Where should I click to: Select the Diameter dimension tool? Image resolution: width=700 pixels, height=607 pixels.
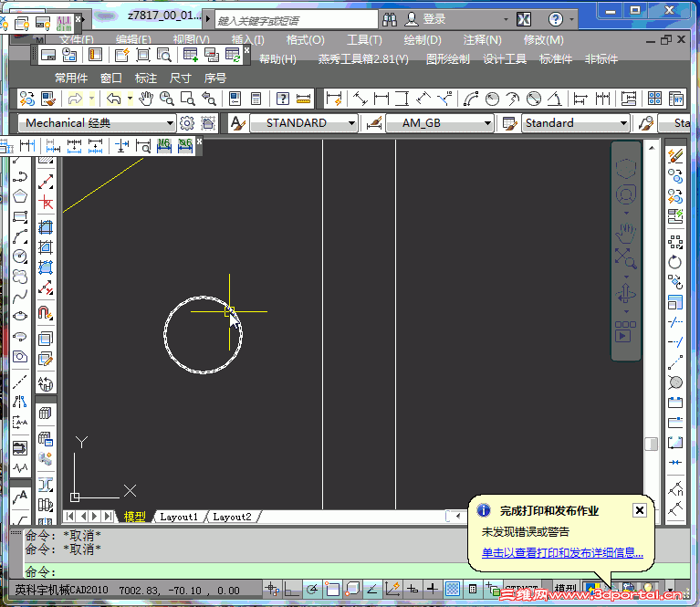click(x=534, y=99)
